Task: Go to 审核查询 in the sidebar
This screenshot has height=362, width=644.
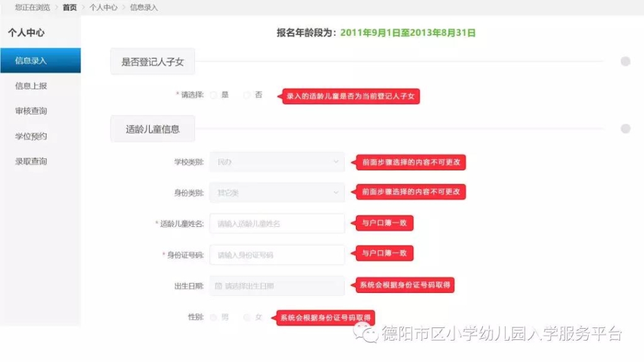Action: point(31,111)
